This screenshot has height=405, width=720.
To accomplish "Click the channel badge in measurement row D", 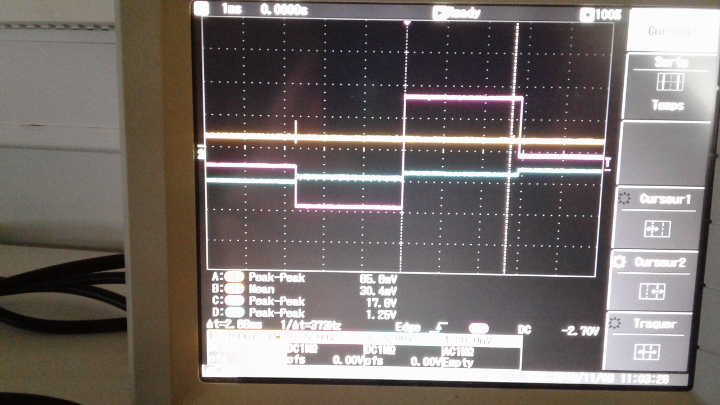I will tap(234, 313).
